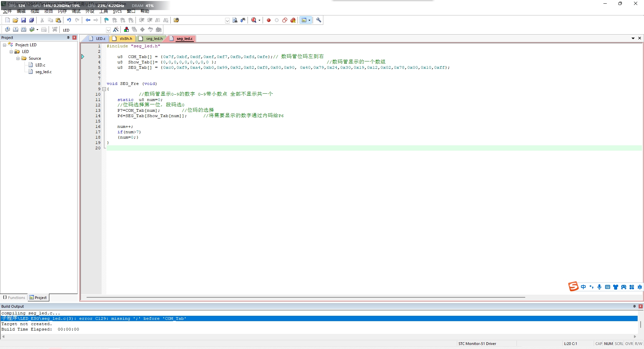Collapse the Source folder tree node
The image size is (644, 349).
click(x=18, y=58)
